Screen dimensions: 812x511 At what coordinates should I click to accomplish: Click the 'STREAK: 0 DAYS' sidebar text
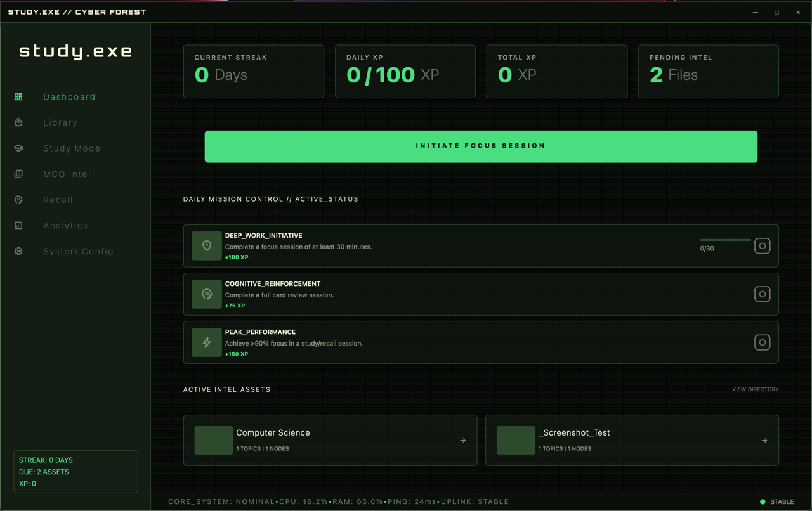tap(46, 460)
